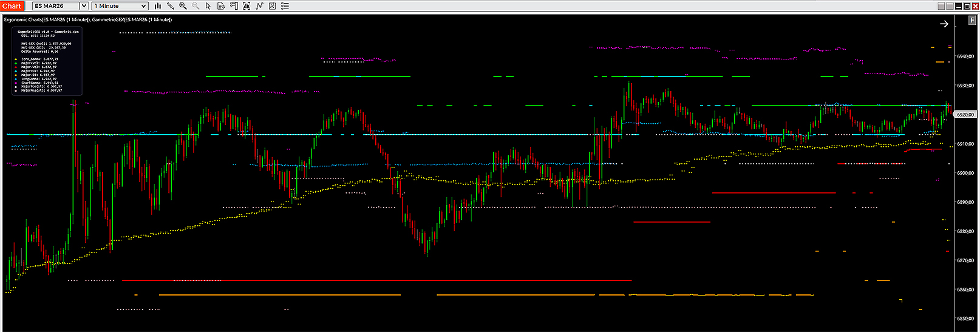980x332 pixels.
Task: Click the greyed zoom out magnifier
Action: 196,6
